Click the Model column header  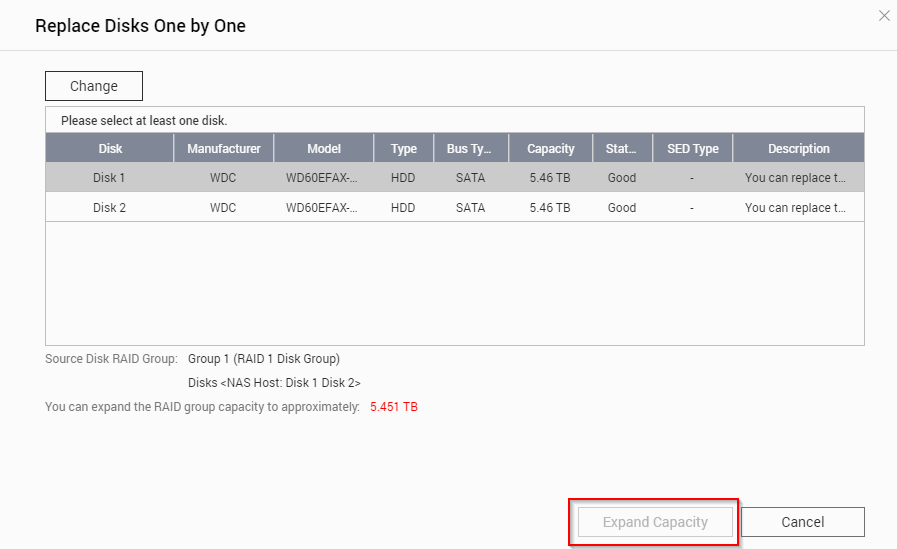(324, 149)
